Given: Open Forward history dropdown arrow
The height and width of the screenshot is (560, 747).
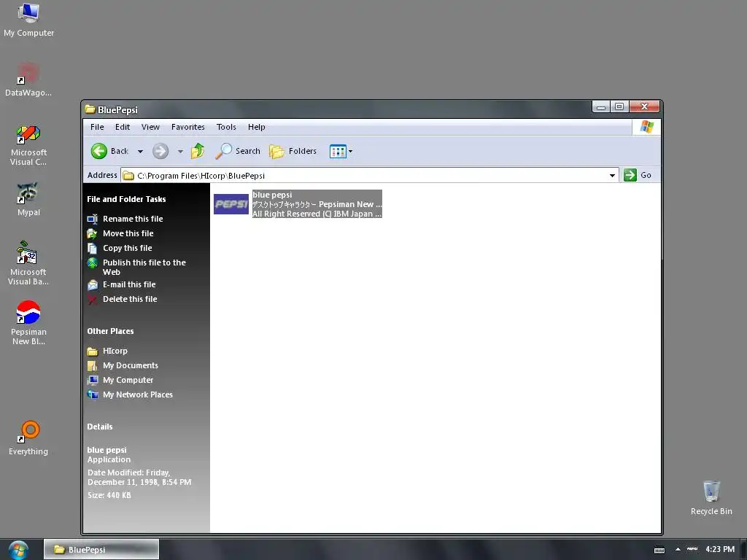Looking at the screenshot, I should [x=180, y=152].
